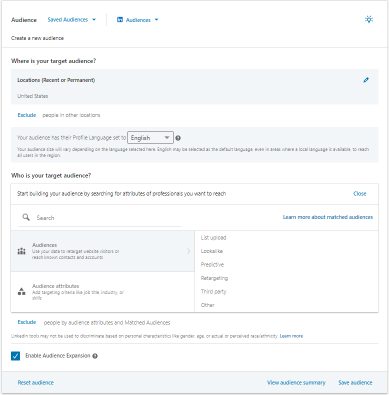Click the pencil edit locations icon
This screenshot has height=395, width=389.
point(366,80)
